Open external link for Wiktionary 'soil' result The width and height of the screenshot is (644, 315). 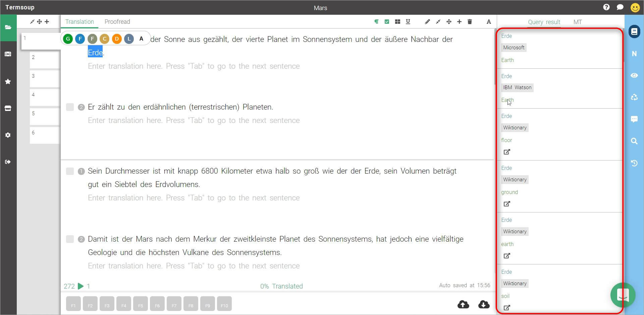(507, 308)
